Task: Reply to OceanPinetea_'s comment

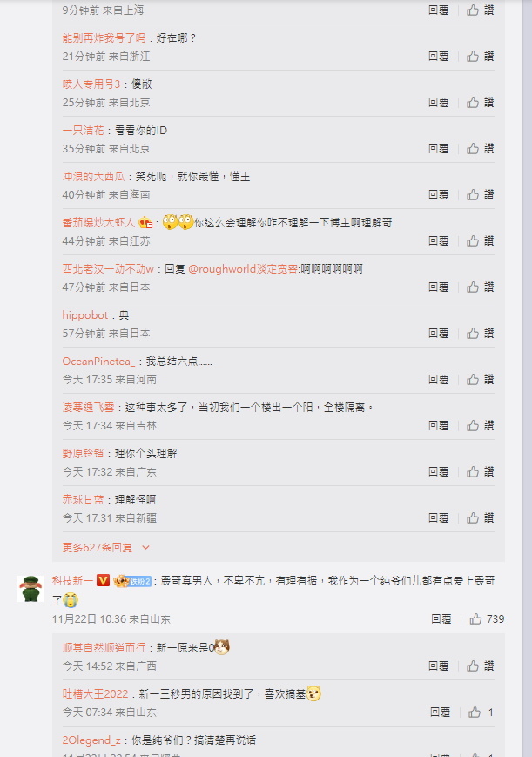Action: coord(438,380)
